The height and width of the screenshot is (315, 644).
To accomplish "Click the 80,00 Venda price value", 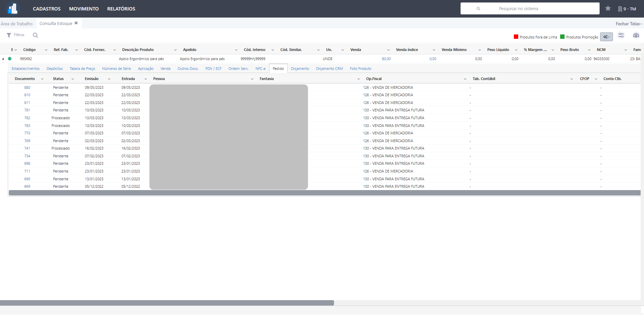I will pyautogui.click(x=386, y=59).
